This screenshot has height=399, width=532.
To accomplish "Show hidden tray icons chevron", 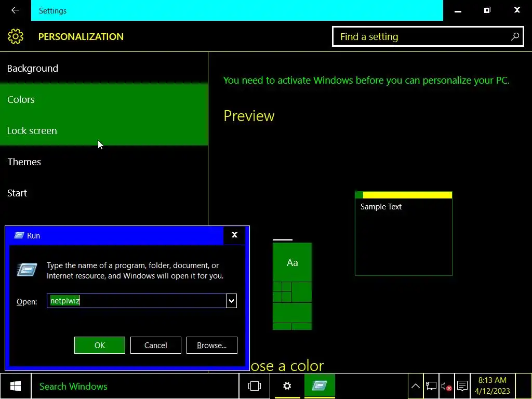I will point(416,386).
